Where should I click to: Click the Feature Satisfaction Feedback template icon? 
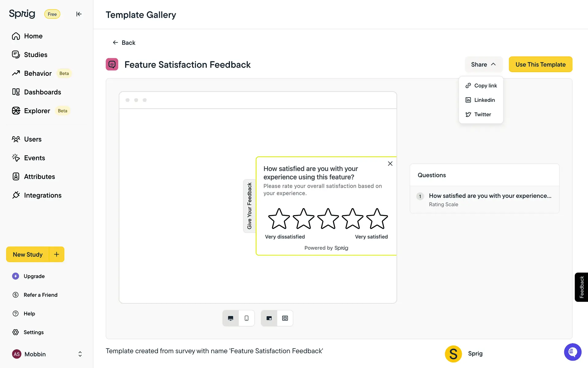pos(112,64)
